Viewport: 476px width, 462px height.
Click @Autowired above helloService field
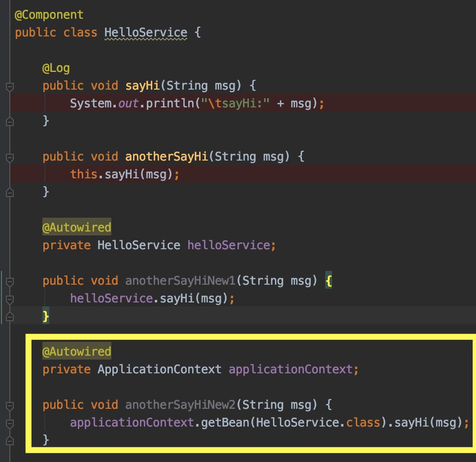pos(77,227)
